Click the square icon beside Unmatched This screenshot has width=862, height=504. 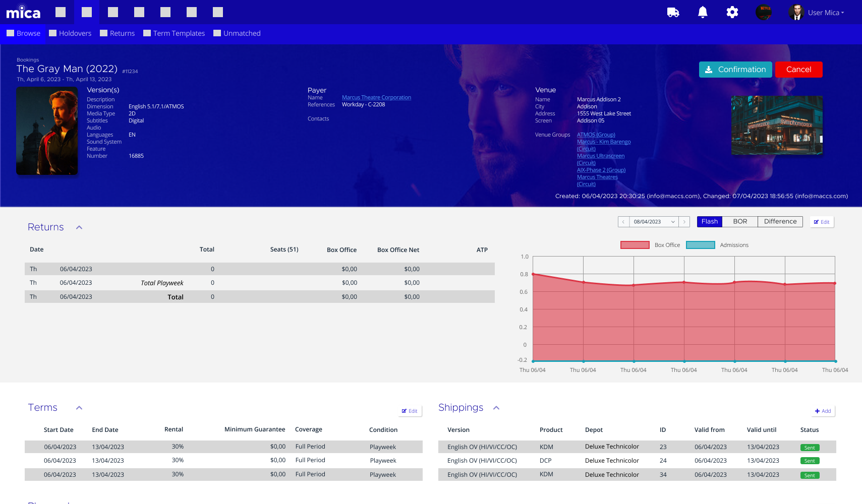(217, 33)
